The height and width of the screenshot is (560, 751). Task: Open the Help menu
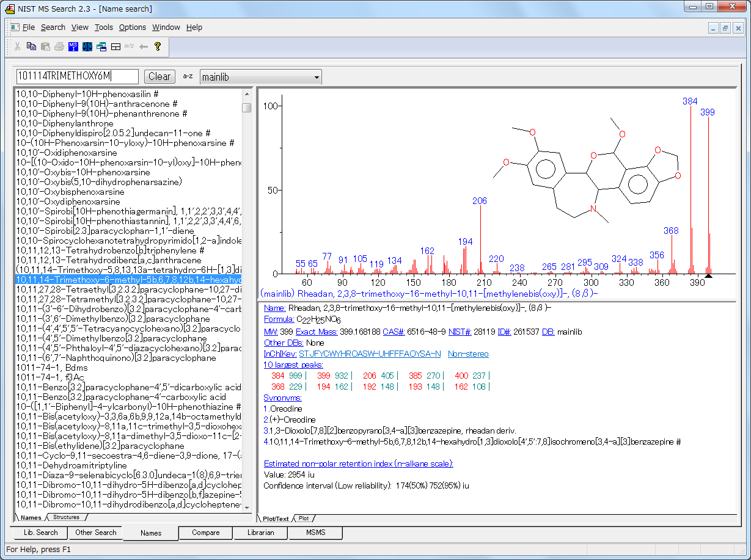tap(194, 27)
